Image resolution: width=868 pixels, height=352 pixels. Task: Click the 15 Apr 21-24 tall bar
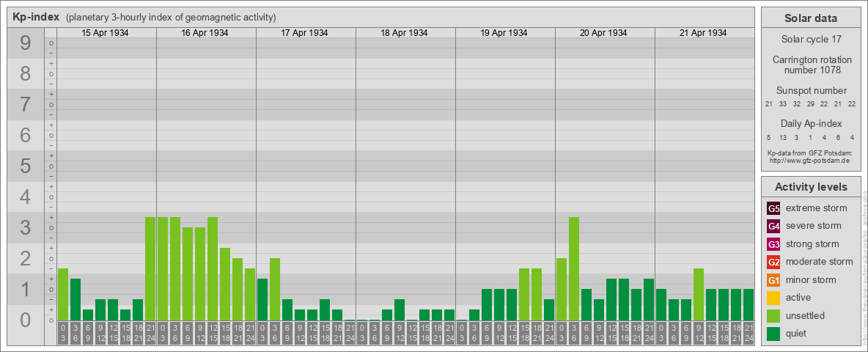tap(150, 268)
